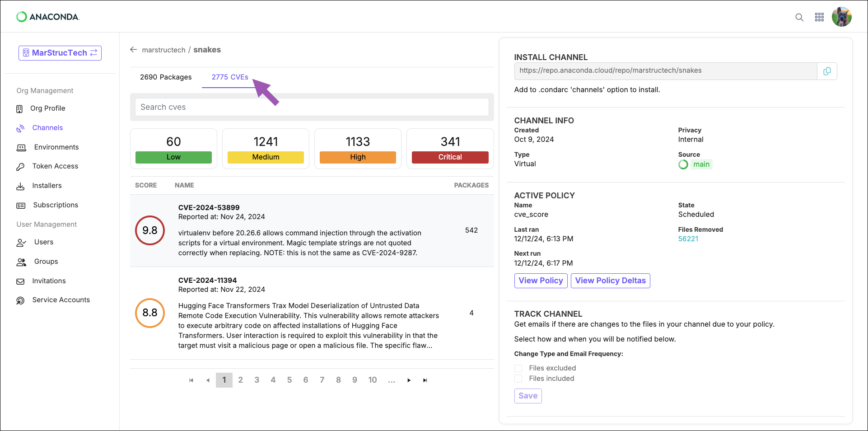
Task: Click the Environments sidebar icon
Action: (21, 148)
